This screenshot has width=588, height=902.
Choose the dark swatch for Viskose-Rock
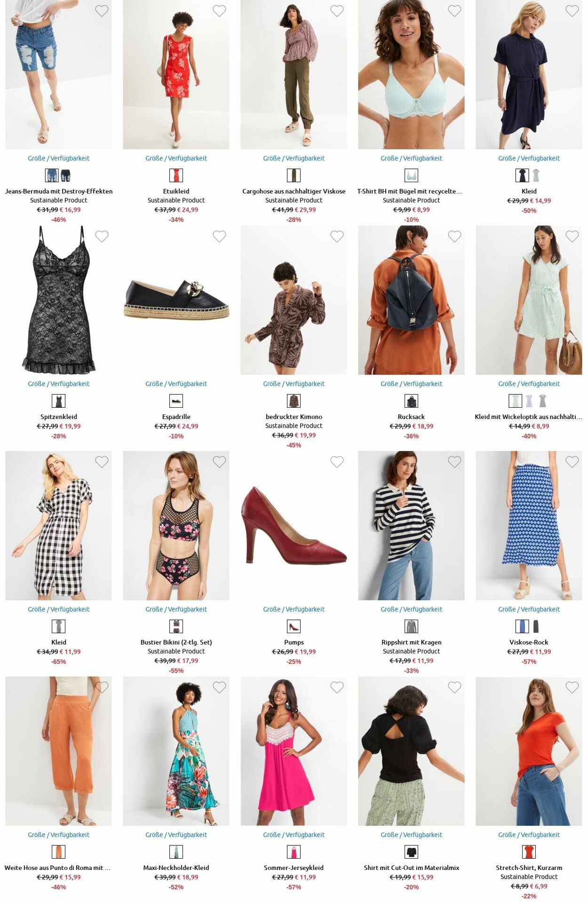pyautogui.click(x=536, y=627)
